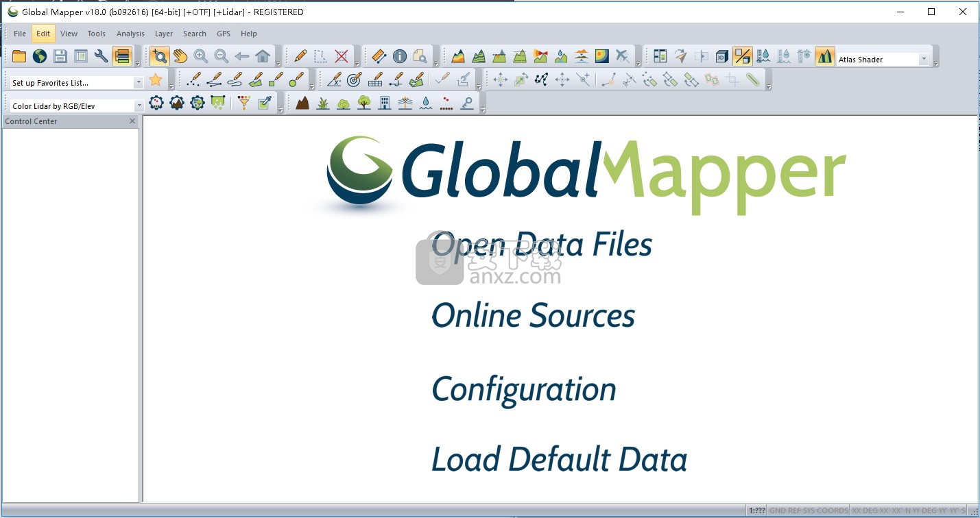
Task: Toggle the hill shading highlighted mountain icon
Action: tap(824, 56)
